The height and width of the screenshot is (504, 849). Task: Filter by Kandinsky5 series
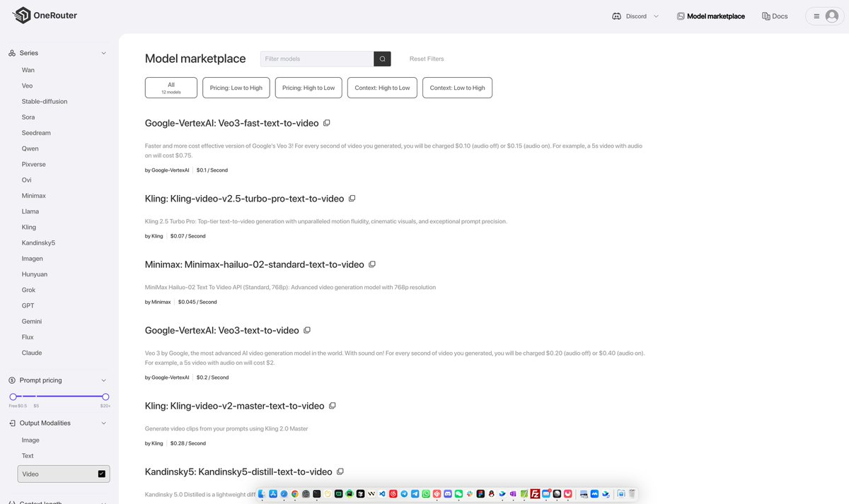click(x=38, y=242)
